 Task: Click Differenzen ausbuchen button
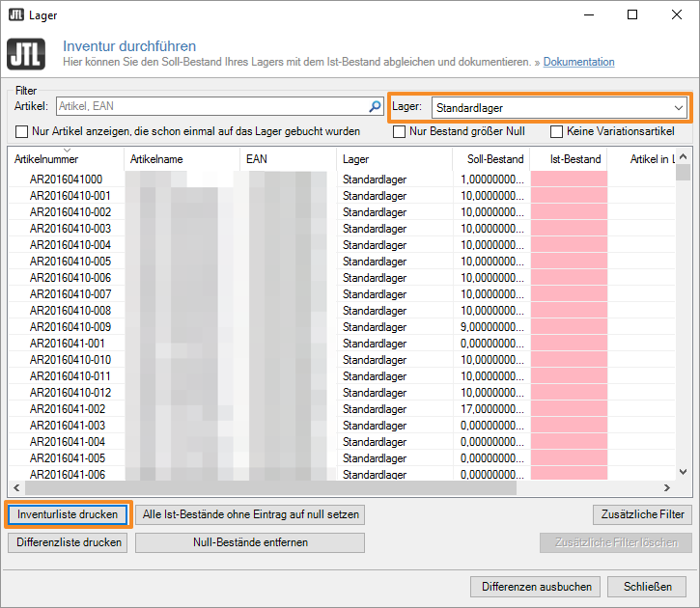[535, 587]
